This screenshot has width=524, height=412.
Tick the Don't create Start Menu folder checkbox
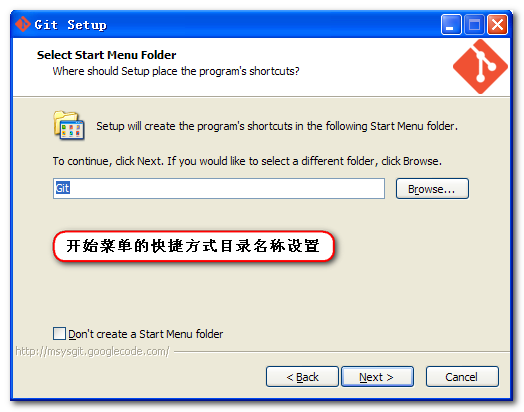tap(59, 333)
